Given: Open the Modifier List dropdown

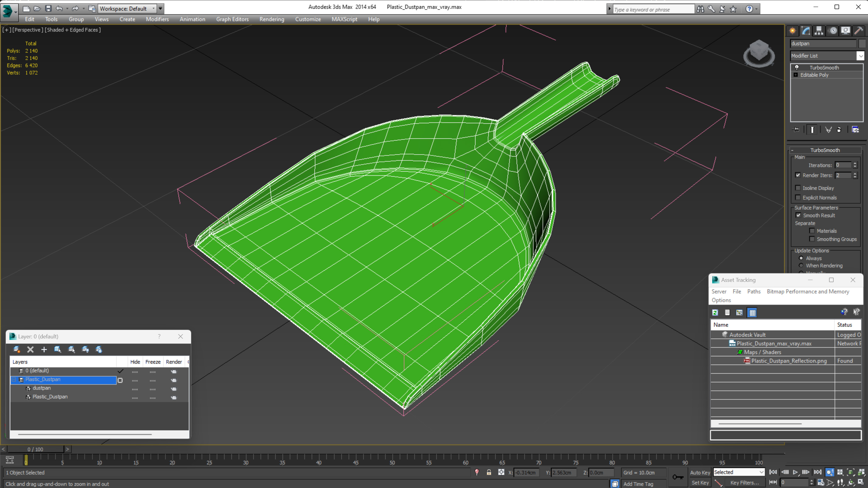Looking at the screenshot, I should (861, 56).
